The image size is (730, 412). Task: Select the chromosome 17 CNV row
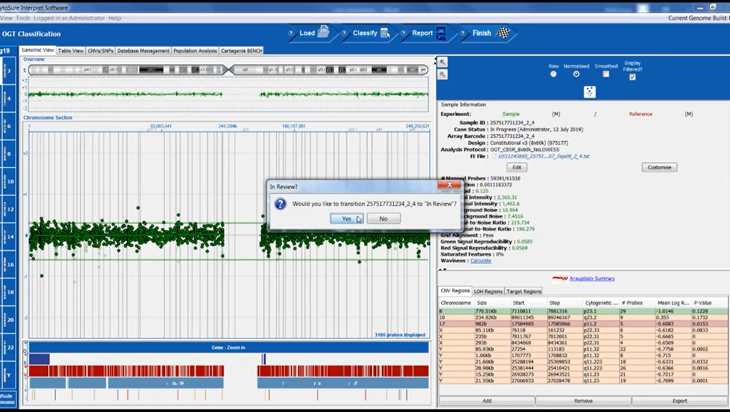[583, 324]
